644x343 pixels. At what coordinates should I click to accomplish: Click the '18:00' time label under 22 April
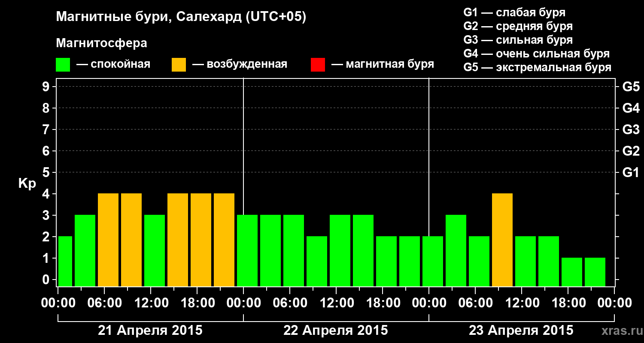coord(383,303)
